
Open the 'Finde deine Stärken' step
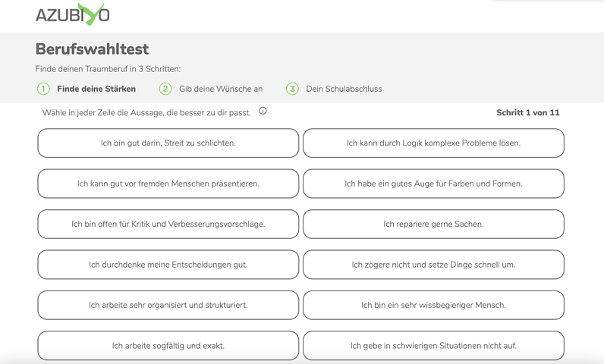tap(96, 89)
